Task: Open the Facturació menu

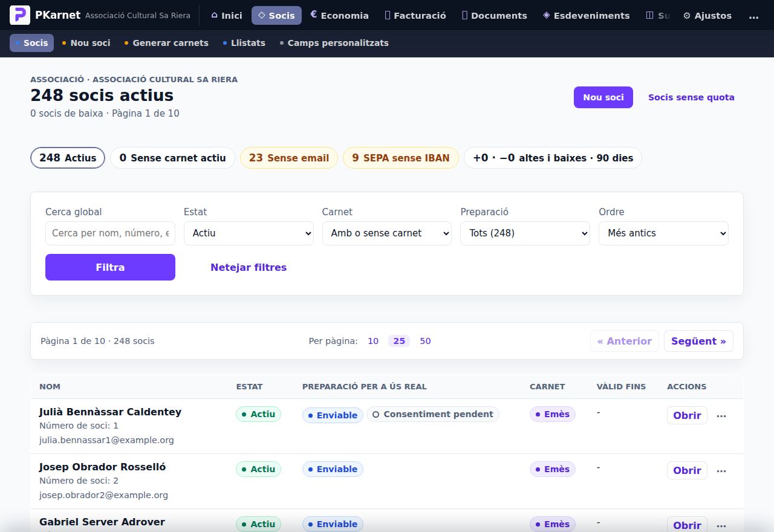Action: 415,16
